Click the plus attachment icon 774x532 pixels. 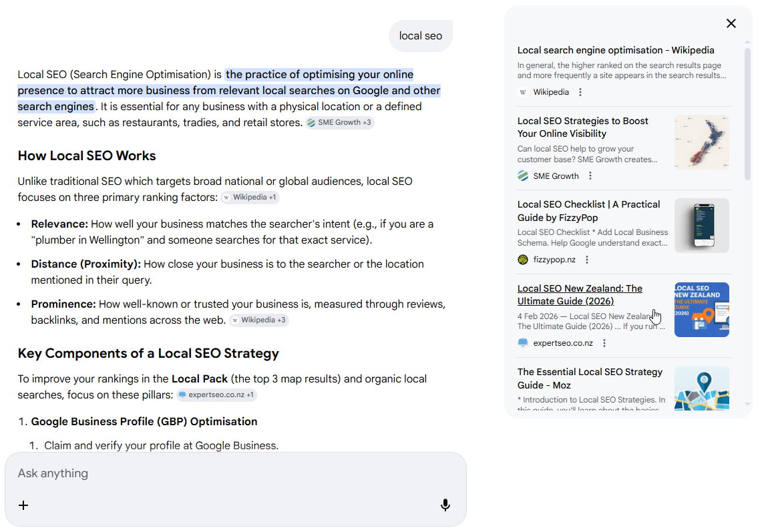(23, 505)
